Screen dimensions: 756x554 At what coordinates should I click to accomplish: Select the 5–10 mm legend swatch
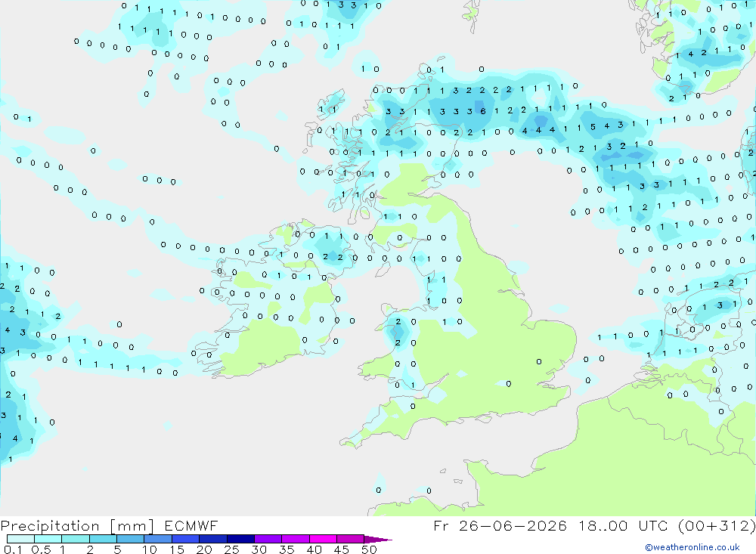pyautogui.click(x=131, y=539)
